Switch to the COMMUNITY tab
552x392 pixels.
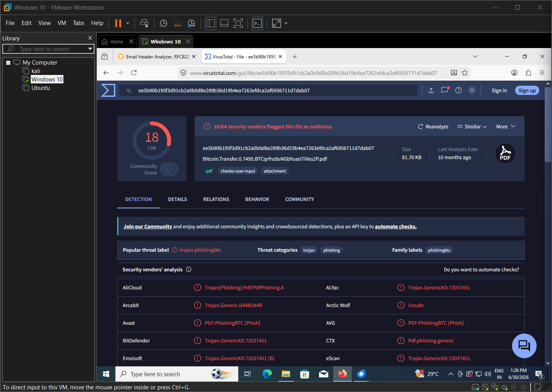tap(299, 199)
